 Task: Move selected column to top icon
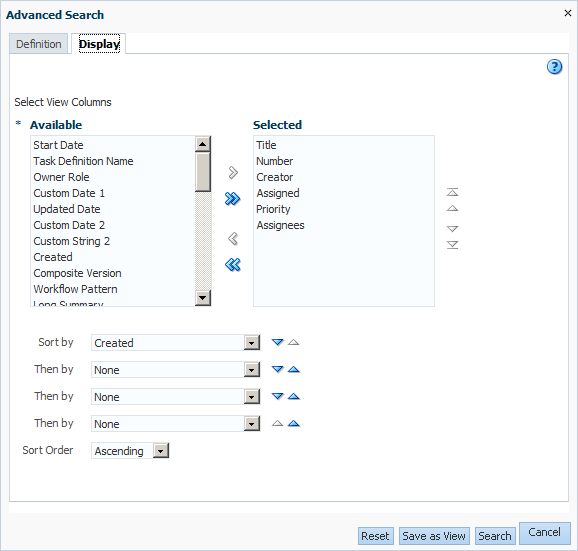point(452,192)
